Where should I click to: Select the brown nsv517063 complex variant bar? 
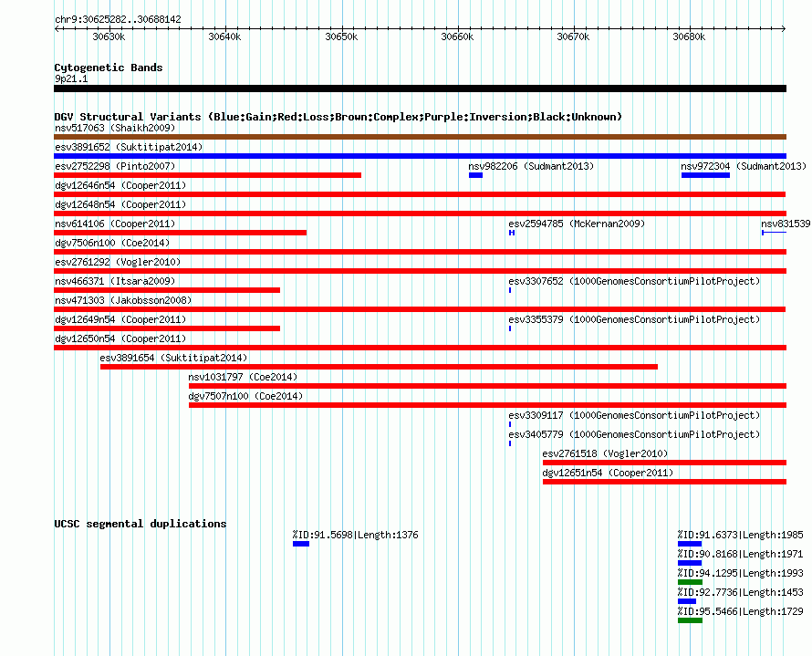(420, 137)
